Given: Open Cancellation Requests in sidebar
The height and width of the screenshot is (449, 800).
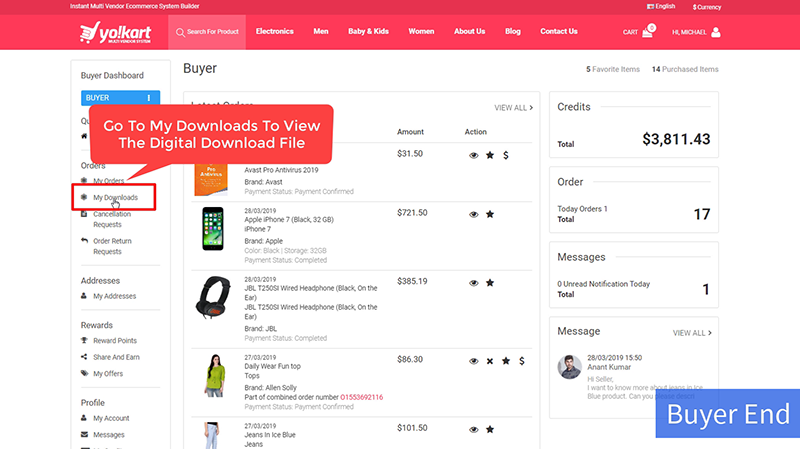Looking at the screenshot, I should 112,219.
